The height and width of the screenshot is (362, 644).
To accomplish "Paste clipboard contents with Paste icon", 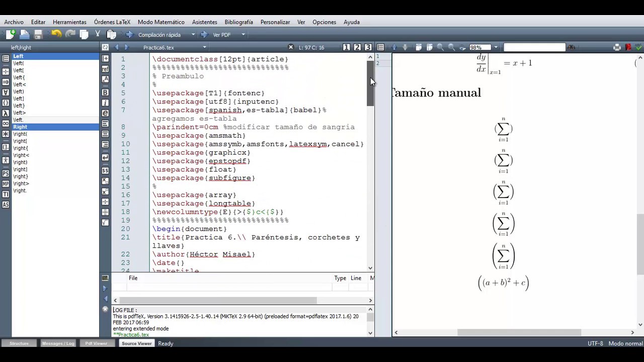I will point(111,34).
